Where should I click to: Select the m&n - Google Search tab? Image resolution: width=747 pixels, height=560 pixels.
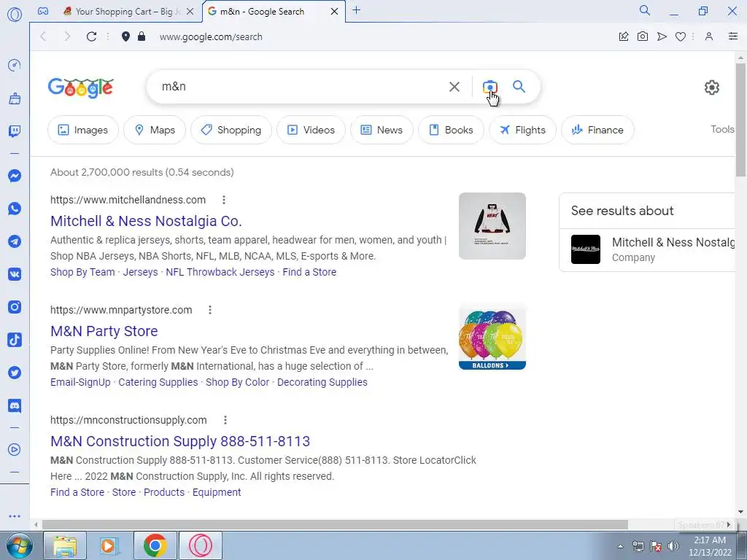(267, 12)
